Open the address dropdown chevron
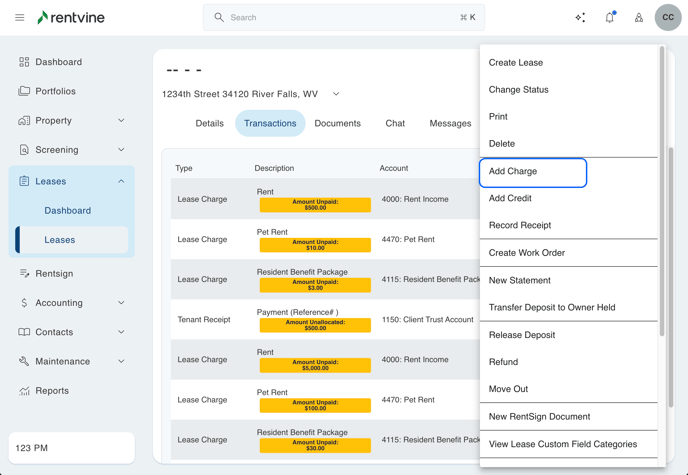The height and width of the screenshot is (475, 688). click(x=336, y=94)
